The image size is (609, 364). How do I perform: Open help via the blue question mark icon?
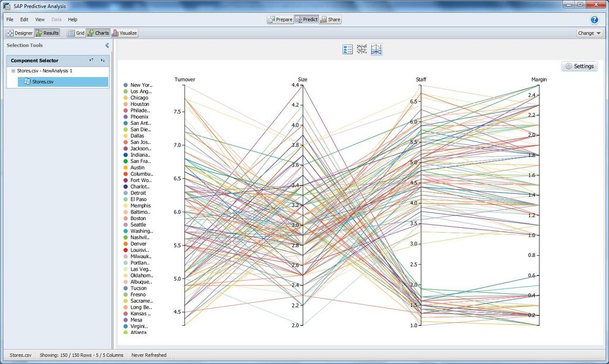point(594,20)
